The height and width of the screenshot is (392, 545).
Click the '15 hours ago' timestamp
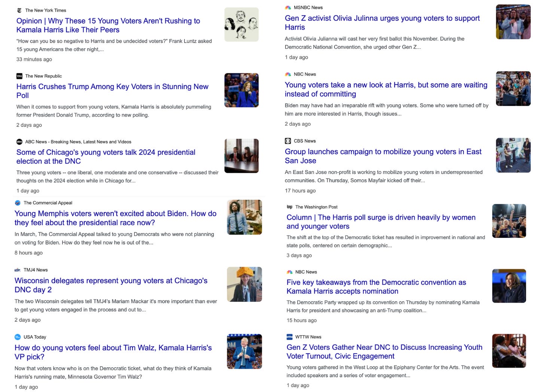point(302,320)
